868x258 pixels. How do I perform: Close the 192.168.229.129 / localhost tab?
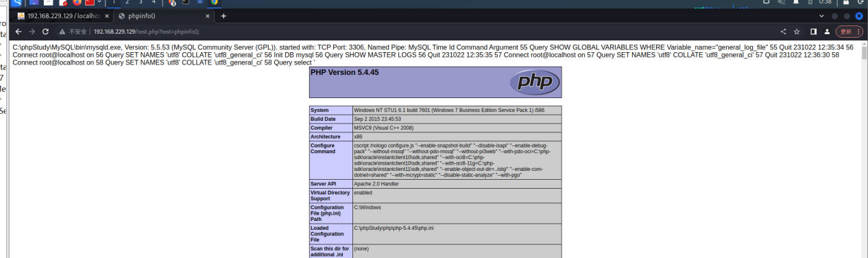pyautogui.click(x=106, y=16)
